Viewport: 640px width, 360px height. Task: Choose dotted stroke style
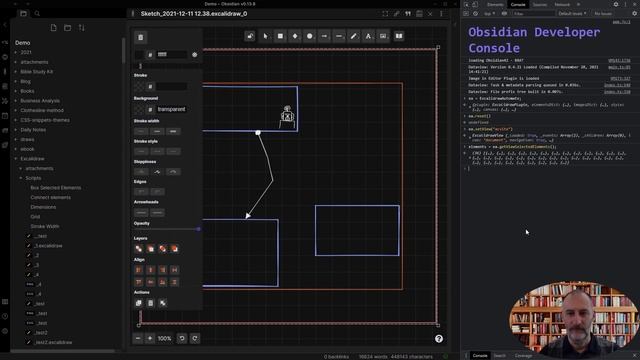point(173,151)
